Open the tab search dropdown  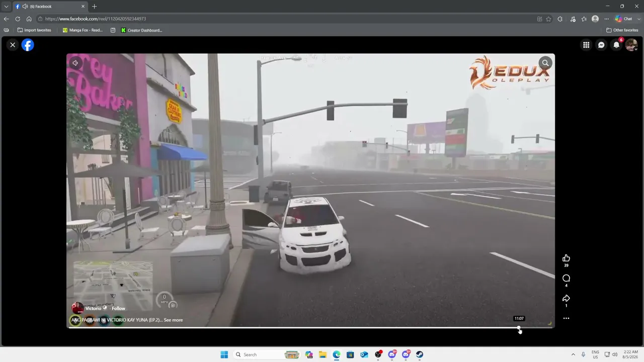(x=6, y=6)
